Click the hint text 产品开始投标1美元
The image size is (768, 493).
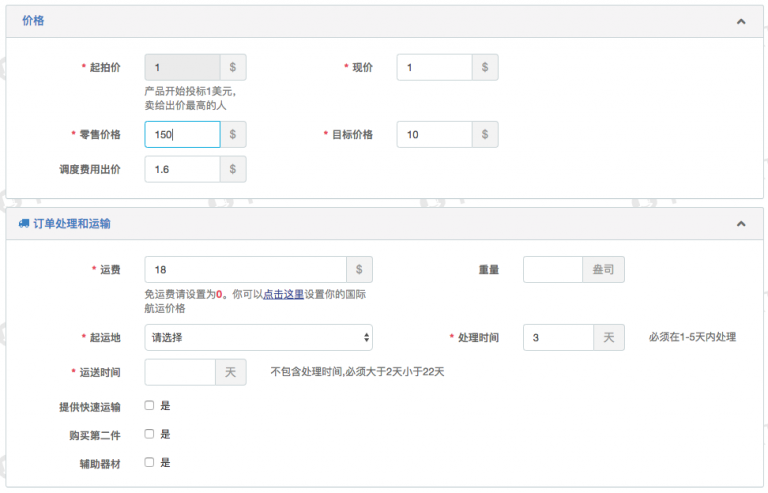(190, 91)
